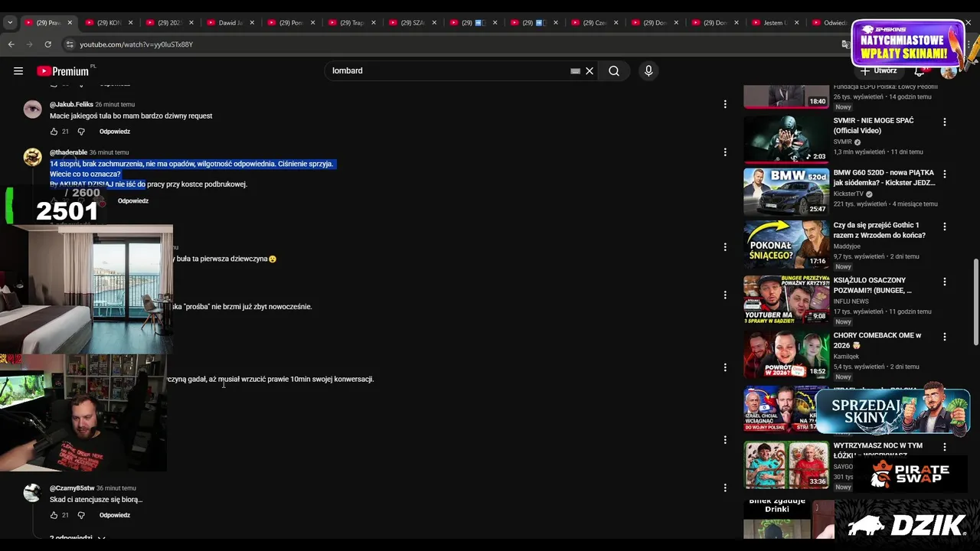Open the CHORY COMEBACK OME thumbnail
This screenshot has height=551, width=980.
point(786,354)
